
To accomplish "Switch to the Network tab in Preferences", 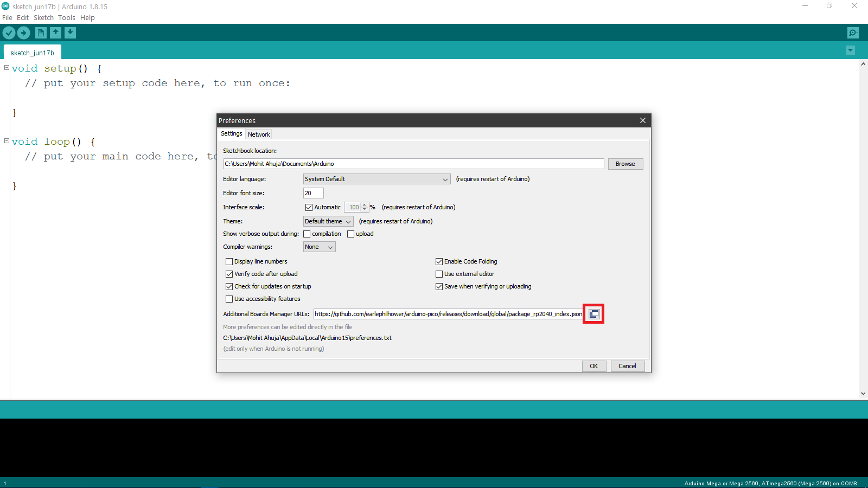I will pos(259,134).
